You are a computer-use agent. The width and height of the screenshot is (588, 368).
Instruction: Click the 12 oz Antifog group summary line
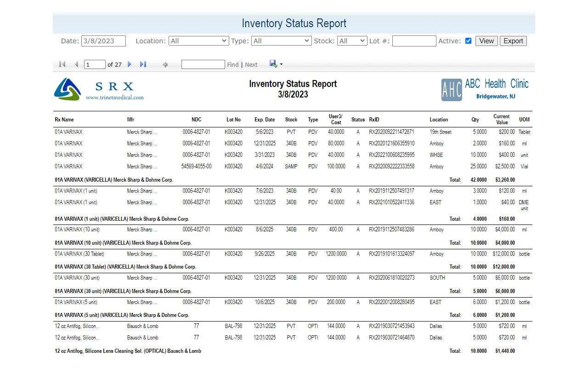pos(128,351)
